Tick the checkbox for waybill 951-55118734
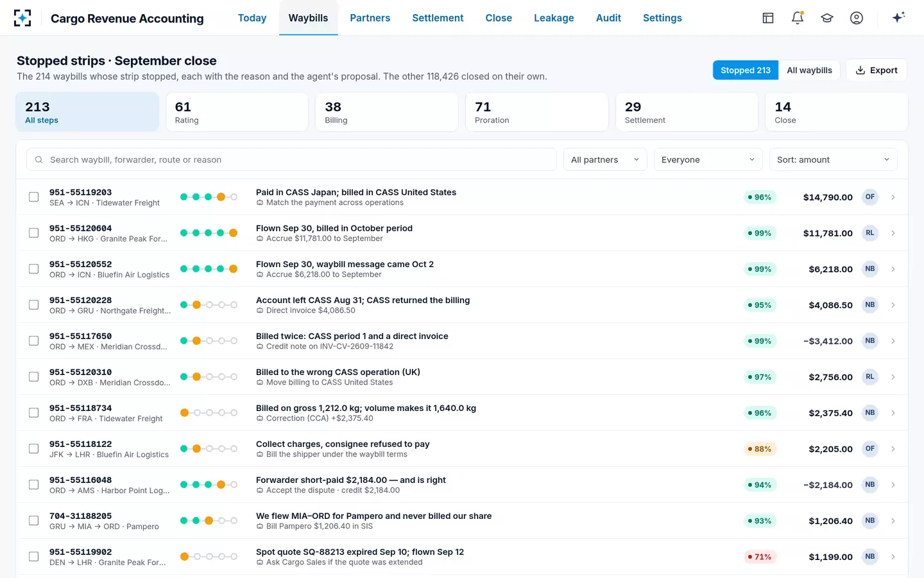The image size is (924, 578). [x=34, y=413]
